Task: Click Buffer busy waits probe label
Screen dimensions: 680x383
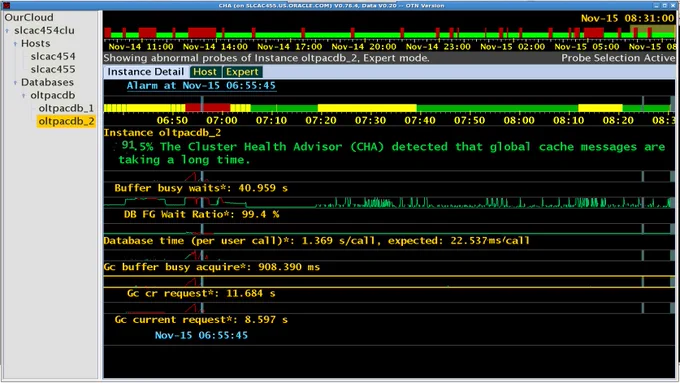Action: coord(201,188)
